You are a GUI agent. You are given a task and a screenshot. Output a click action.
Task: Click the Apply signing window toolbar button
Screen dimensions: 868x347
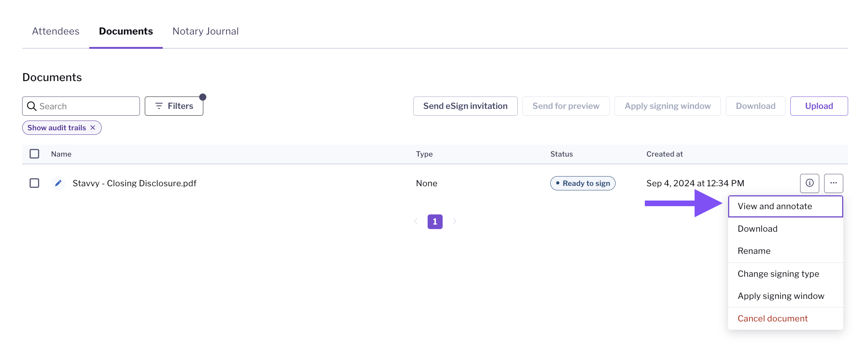point(668,106)
